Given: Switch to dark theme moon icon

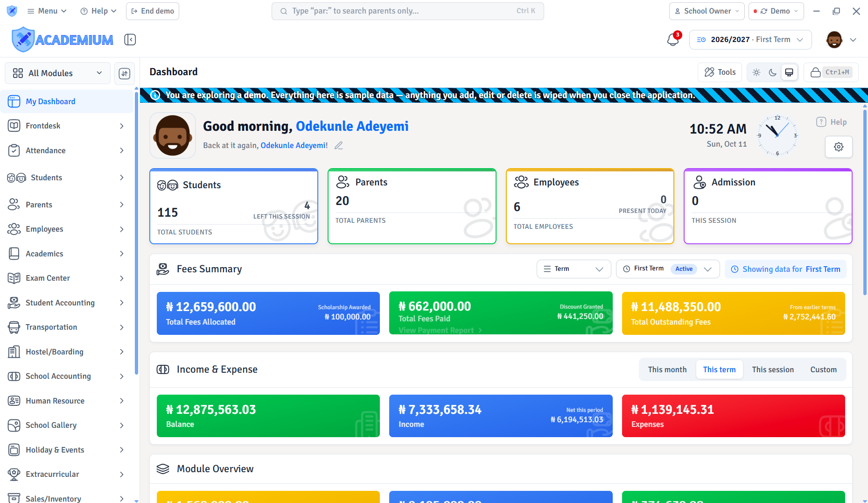Looking at the screenshot, I should pos(773,72).
